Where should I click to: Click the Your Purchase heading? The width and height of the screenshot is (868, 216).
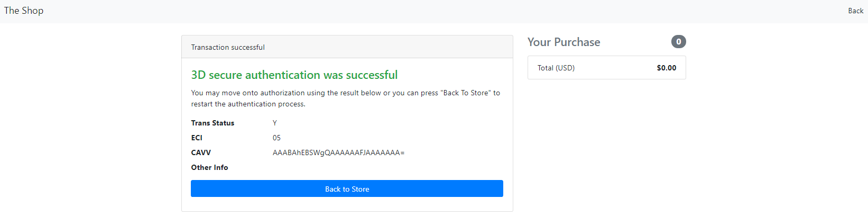[564, 42]
